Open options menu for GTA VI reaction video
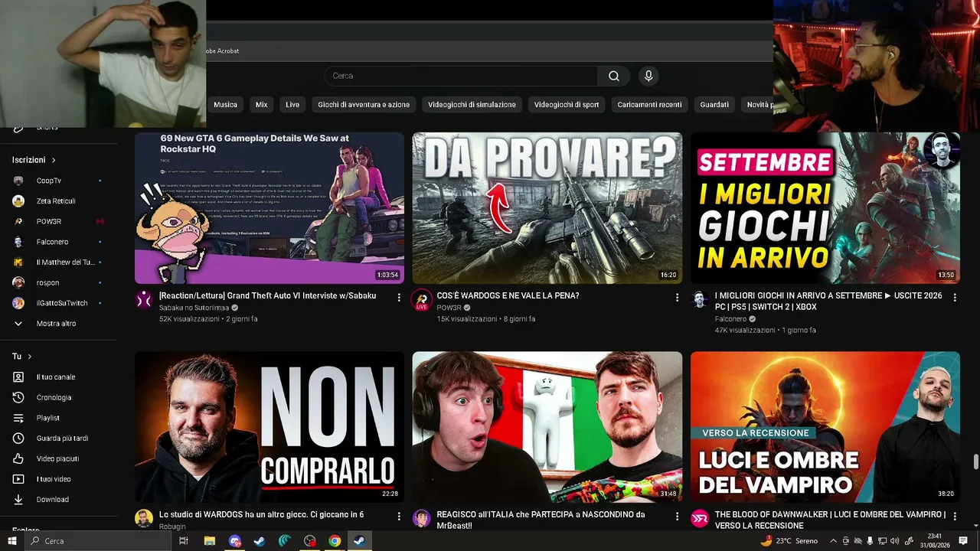 (399, 297)
